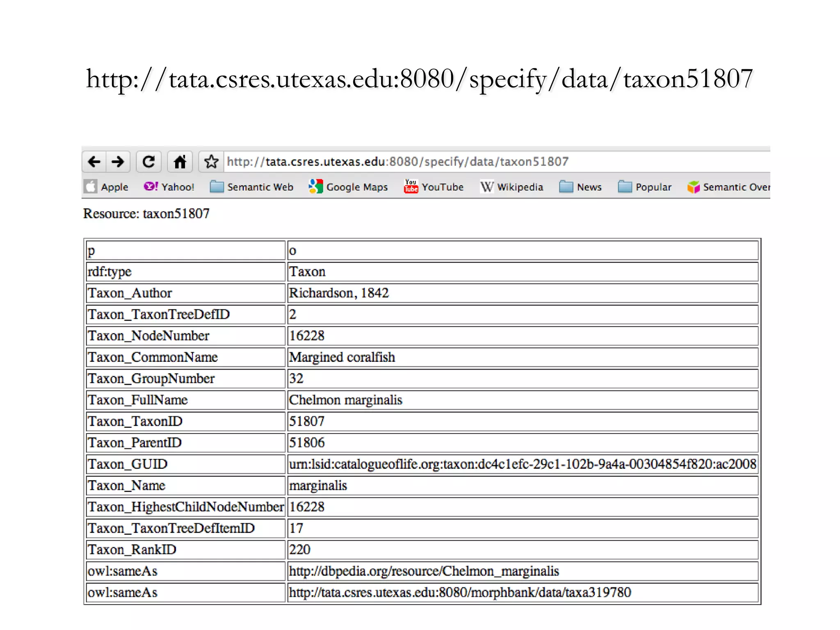
Task: Expand the Semantic Web bookmark folder
Action: click(251, 187)
